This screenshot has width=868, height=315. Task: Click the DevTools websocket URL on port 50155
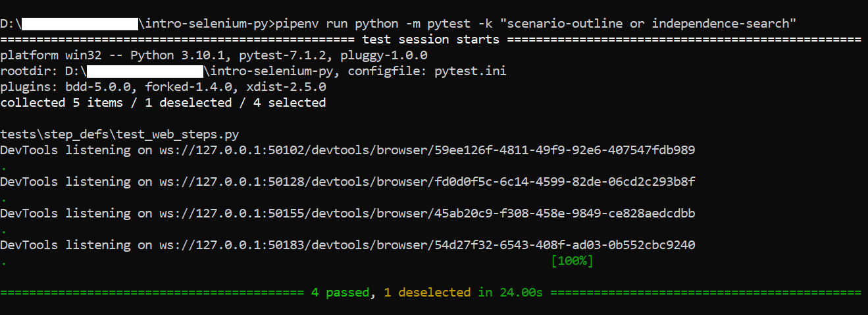(x=427, y=214)
